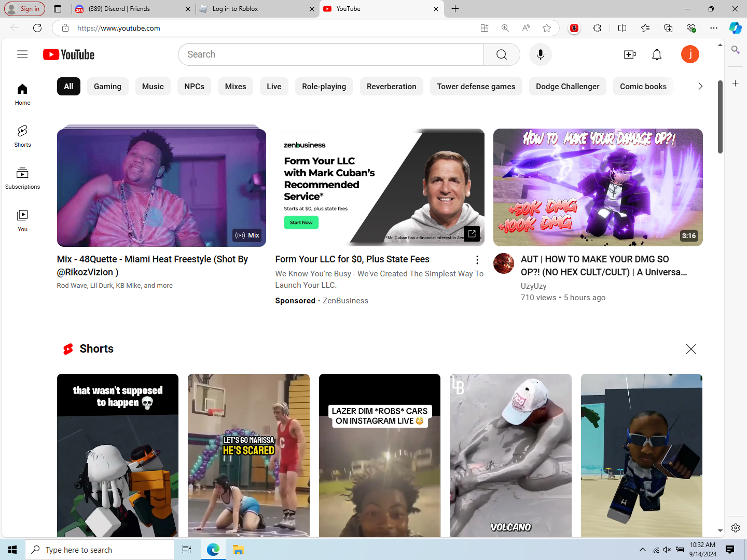Open Task View on taskbar
The height and width of the screenshot is (560, 747).
pyautogui.click(x=187, y=550)
